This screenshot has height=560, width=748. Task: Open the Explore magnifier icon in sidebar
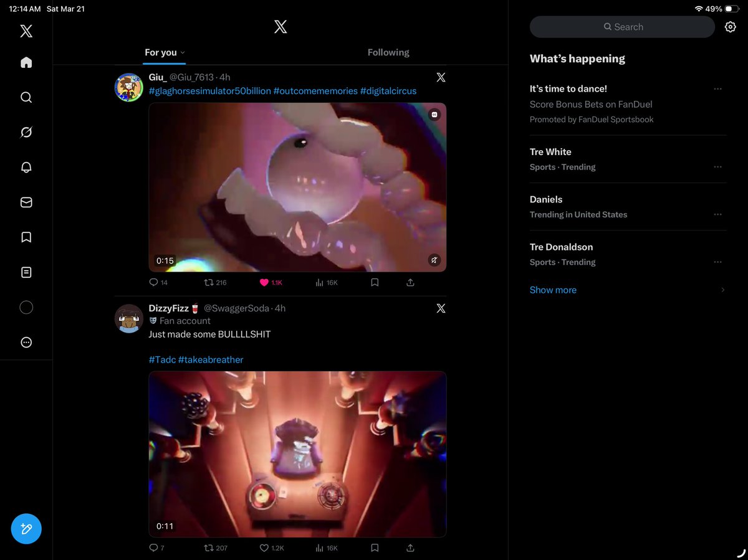coord(26,97)
